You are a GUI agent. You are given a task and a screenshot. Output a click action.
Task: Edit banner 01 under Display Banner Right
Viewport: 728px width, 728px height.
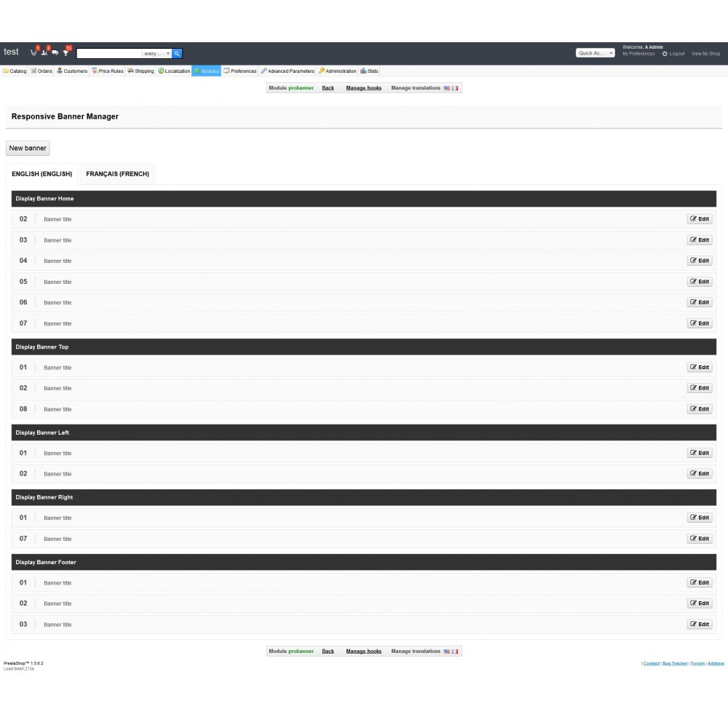tap(699, 518)
